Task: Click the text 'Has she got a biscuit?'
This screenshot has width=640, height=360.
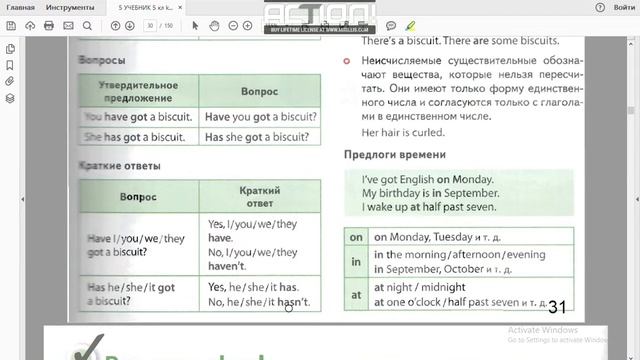Action: click(x=257, y=137)
